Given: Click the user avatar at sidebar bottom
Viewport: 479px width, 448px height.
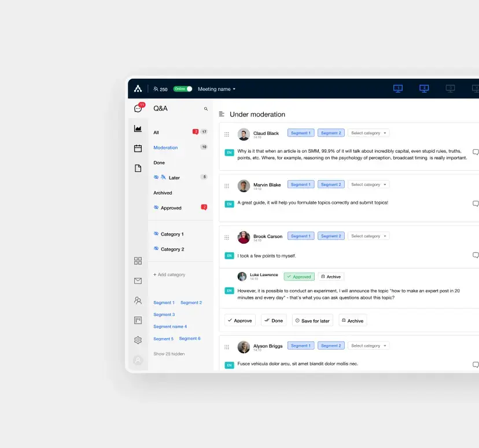Looking at the screenshot, I should coord(138,360).
